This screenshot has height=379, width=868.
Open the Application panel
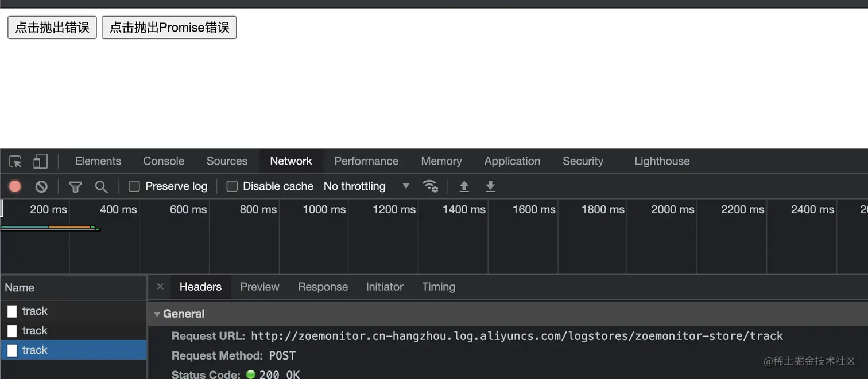click(x=512, y=161)
